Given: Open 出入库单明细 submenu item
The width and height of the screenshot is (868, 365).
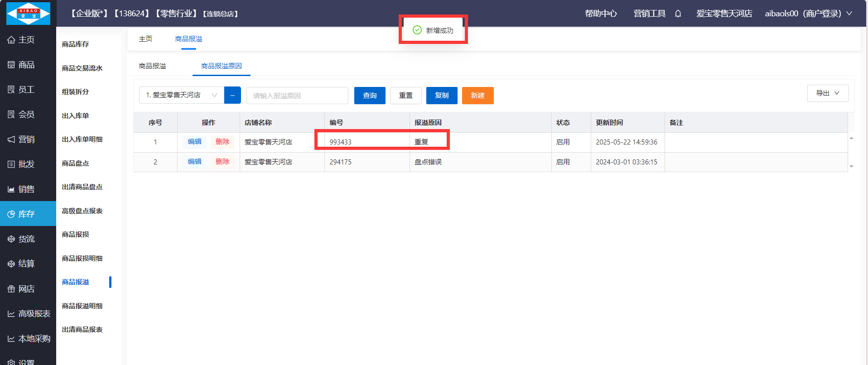Looking at the screenshot, I should (82, 139).
